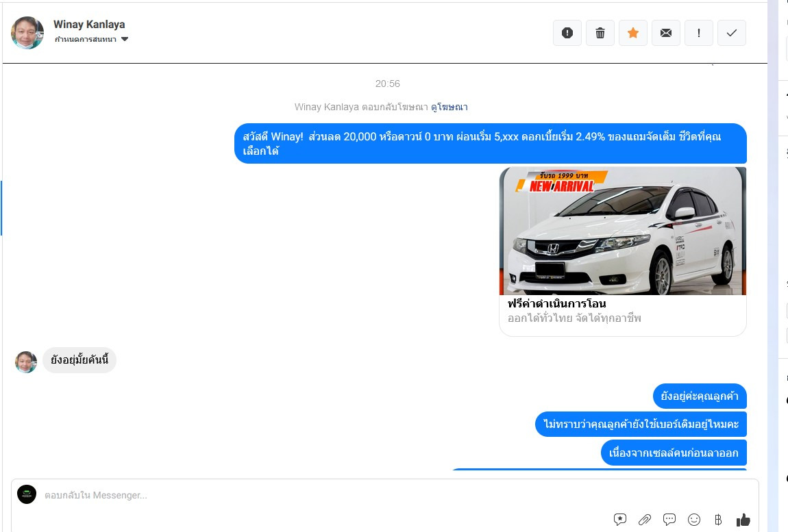Mark conversation unread via envelope icon
The image size is (788, 532).
(x=666, y=33)
